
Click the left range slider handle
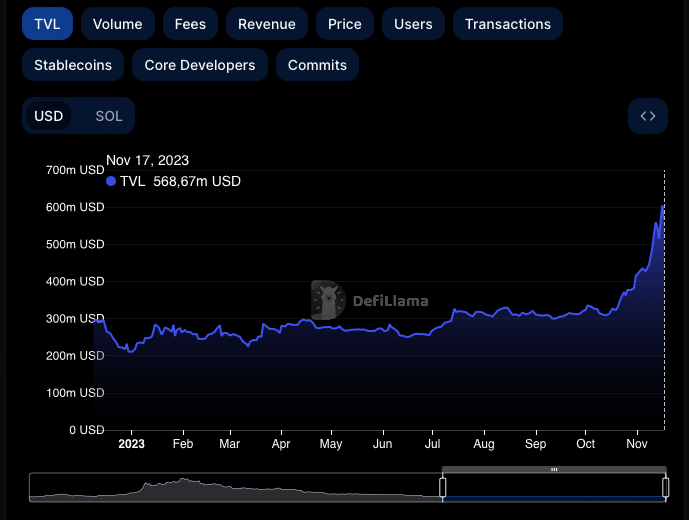click(x=443, y=487)
